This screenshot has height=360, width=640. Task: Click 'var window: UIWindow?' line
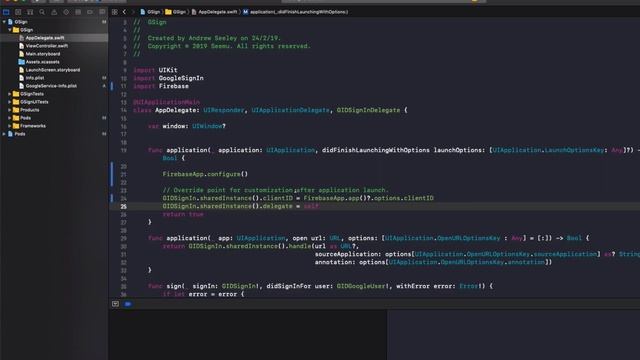(187, 126)
